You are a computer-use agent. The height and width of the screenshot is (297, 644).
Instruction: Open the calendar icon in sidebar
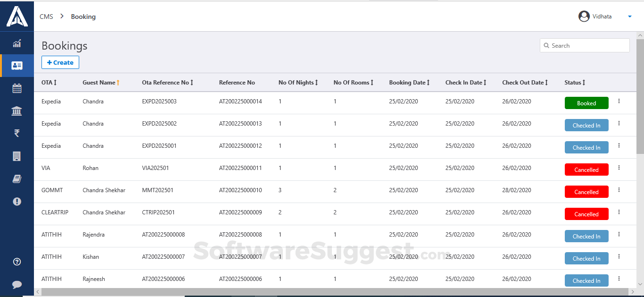(17, 88)
